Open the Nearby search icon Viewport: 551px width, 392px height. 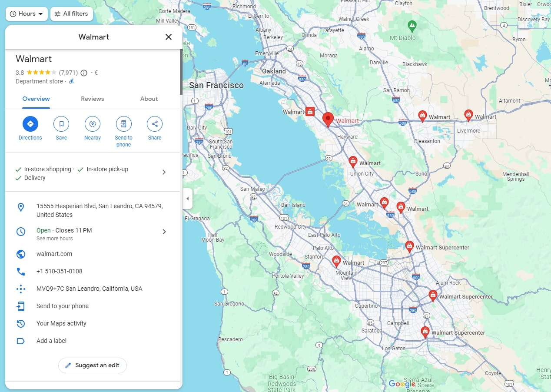pyautogui.click(x=92, y=124)
